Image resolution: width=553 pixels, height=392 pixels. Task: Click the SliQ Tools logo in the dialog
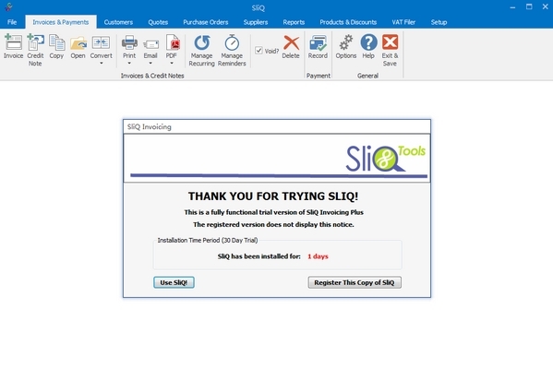pos(386,158)
